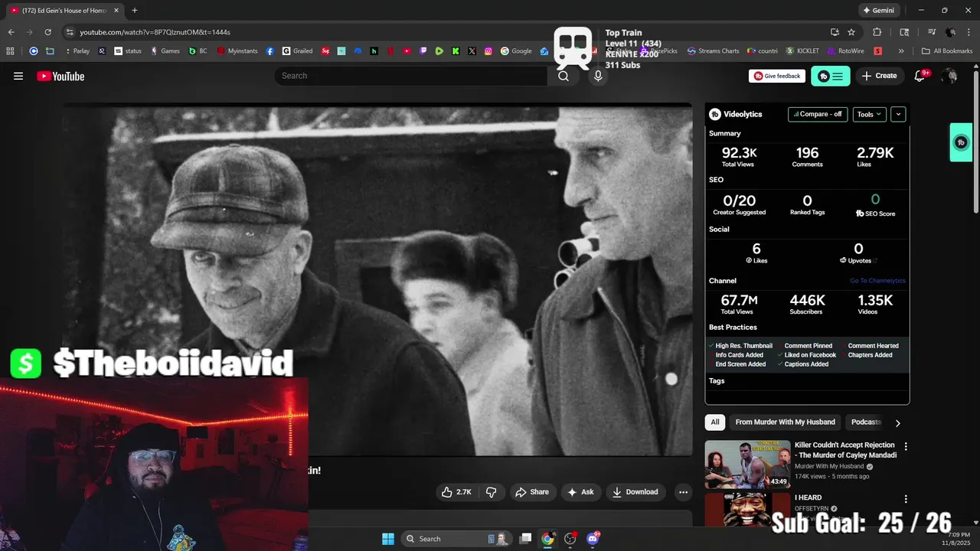The height and width of the screenshot is (551, 980).
Task: Click the Ask button under the video
Action: (580, 492)
